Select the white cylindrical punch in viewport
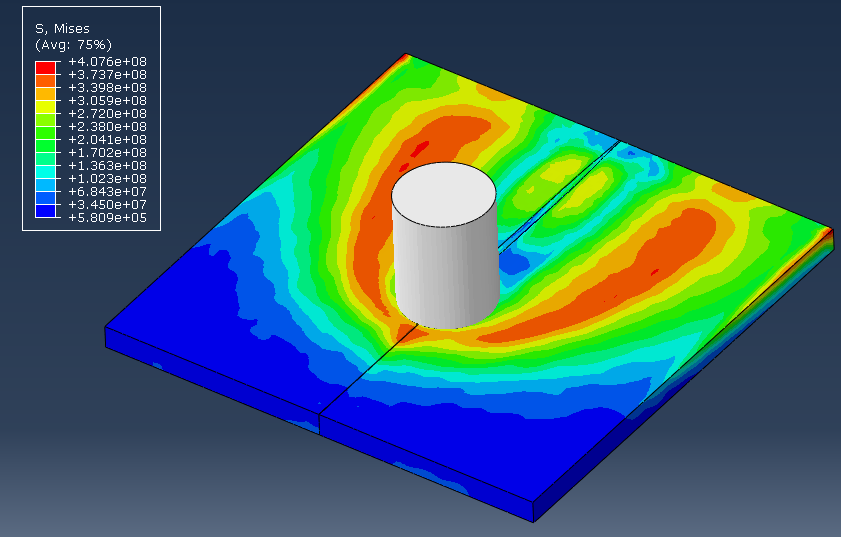This screenshot has width=841, height=537. click(445, 246)
